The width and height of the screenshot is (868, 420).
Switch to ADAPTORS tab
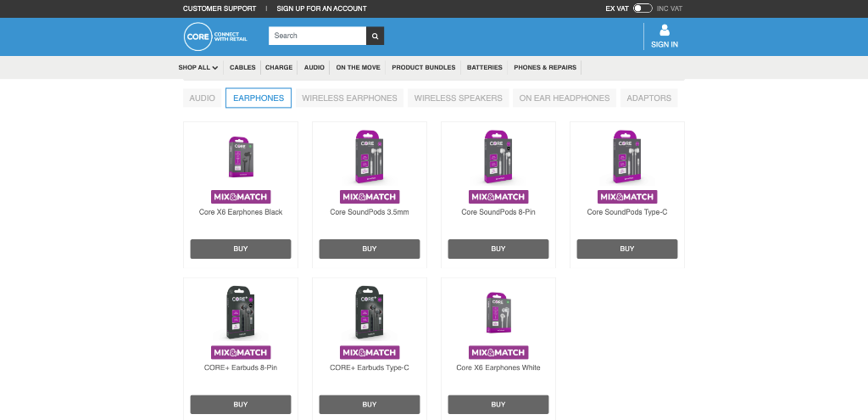pyautogui.click(x=648, y=98)
